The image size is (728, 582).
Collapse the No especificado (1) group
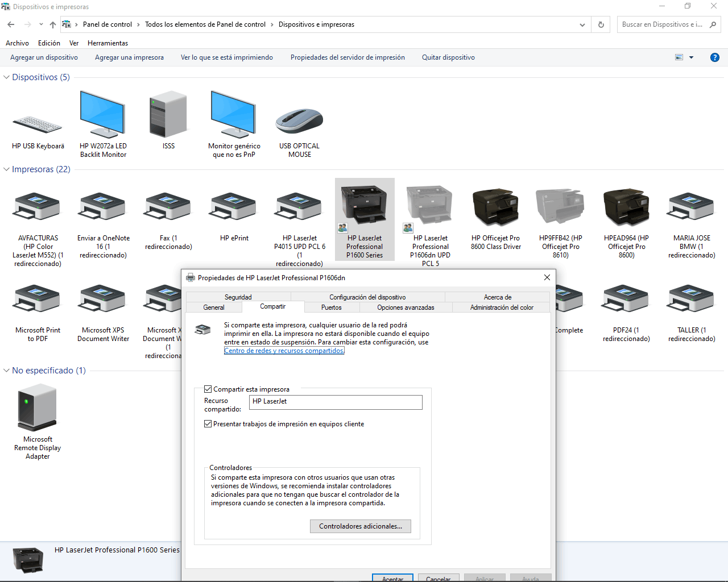click(x=7, y=371)
